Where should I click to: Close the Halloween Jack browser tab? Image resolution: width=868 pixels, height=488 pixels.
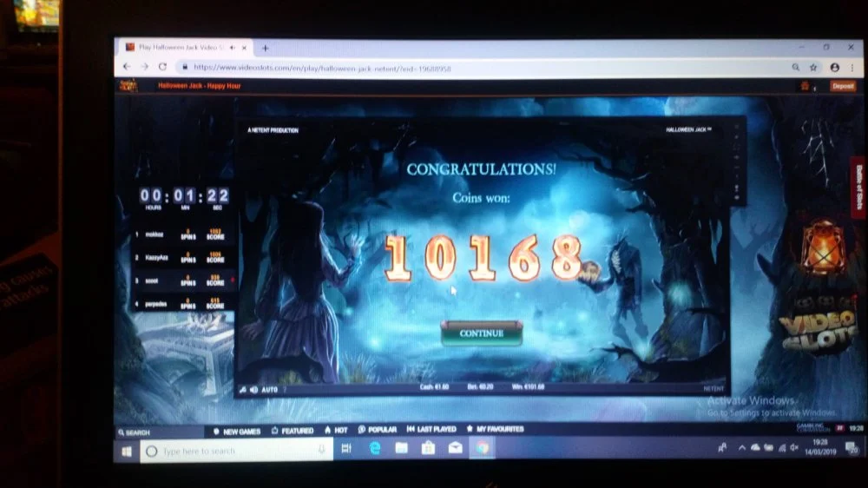click(244, 48)
